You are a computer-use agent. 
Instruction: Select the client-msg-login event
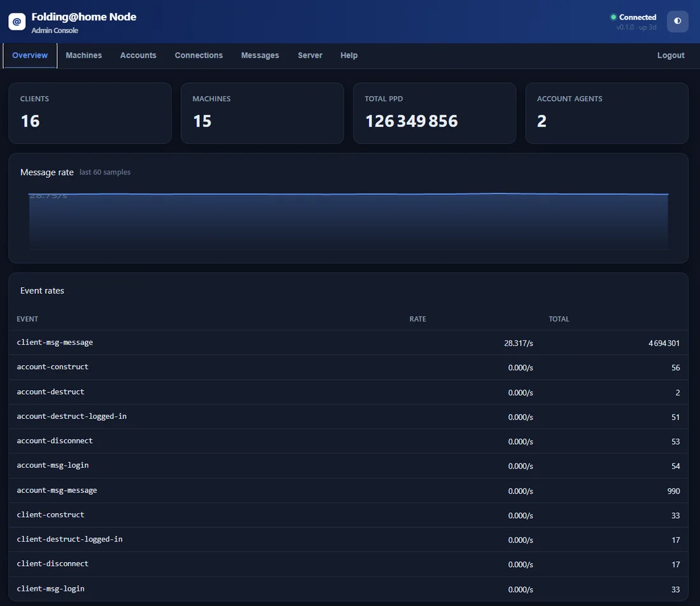click(x=50, y=589)
